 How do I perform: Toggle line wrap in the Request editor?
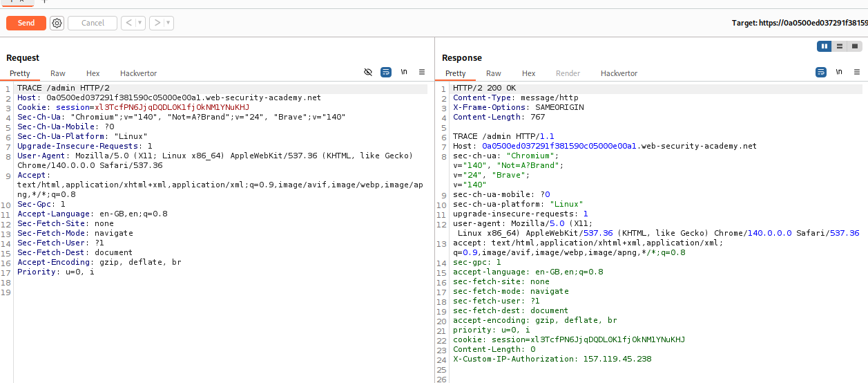pyautogui.click(x=386, y=72)
